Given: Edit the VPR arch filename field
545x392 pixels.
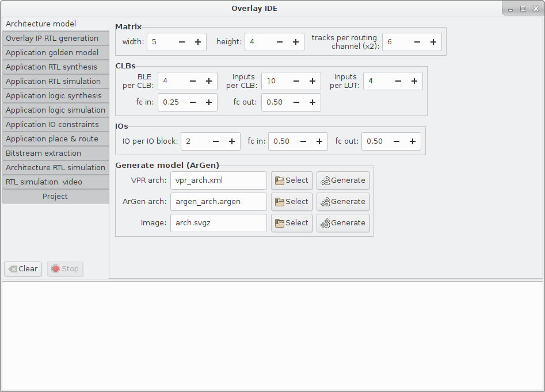Looking at the screenshot, I should [x=219, y=180].
